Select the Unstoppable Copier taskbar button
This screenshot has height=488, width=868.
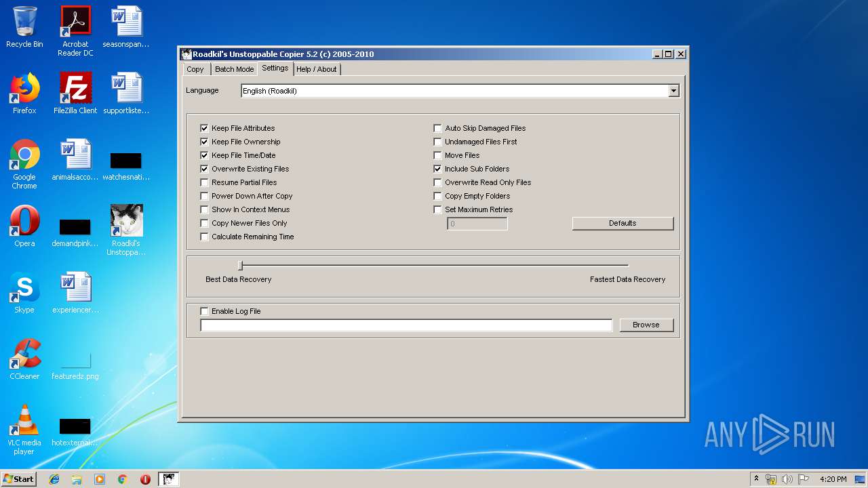pos(168,479)
